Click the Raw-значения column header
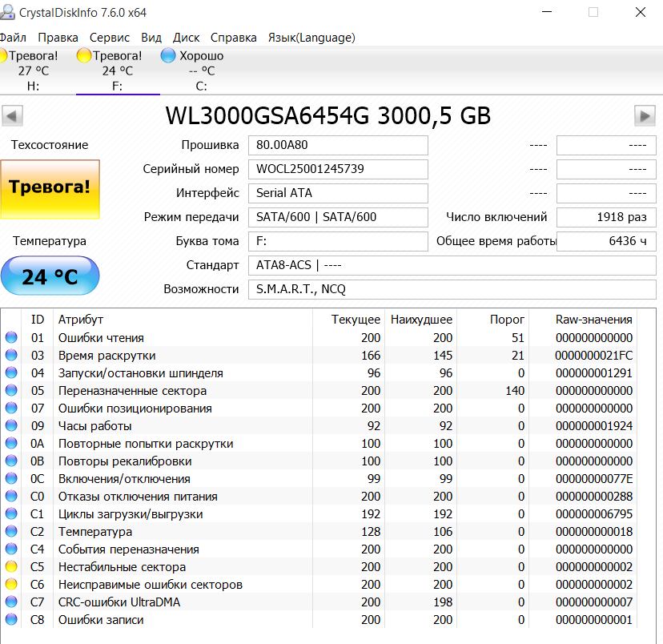 coord(593,319)
